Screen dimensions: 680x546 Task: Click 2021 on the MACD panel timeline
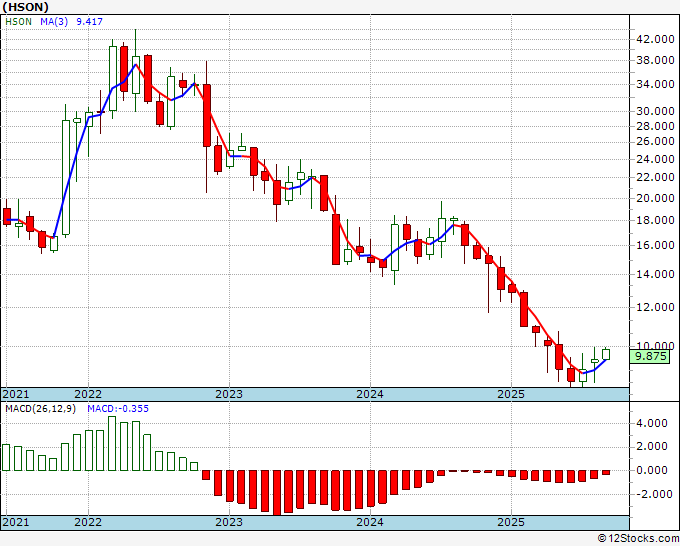point(15,522)
